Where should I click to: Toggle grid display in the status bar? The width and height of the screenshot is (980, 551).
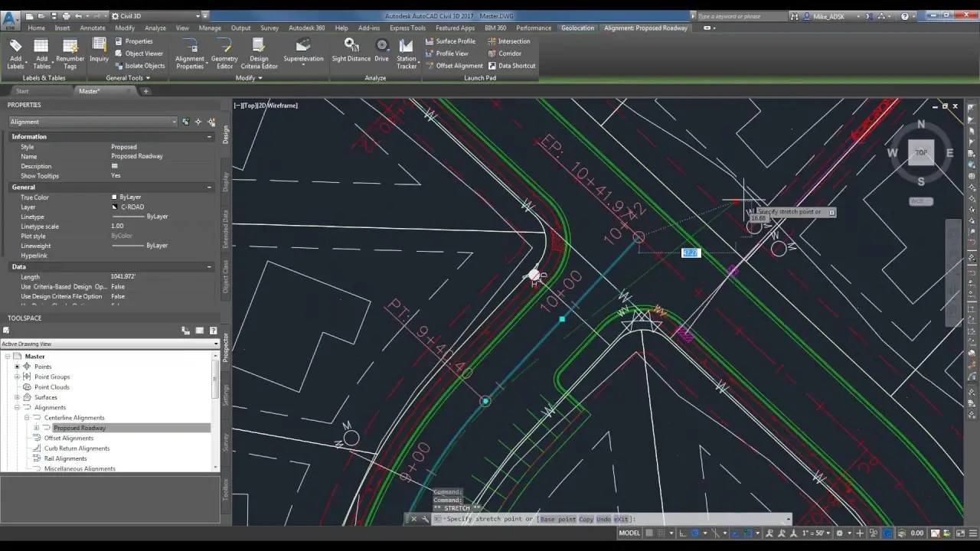[x=651, y=533]
